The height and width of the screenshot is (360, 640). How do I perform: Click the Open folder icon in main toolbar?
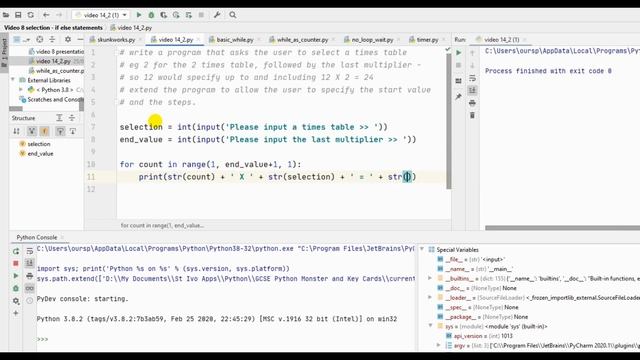click(x=6, y=15)
